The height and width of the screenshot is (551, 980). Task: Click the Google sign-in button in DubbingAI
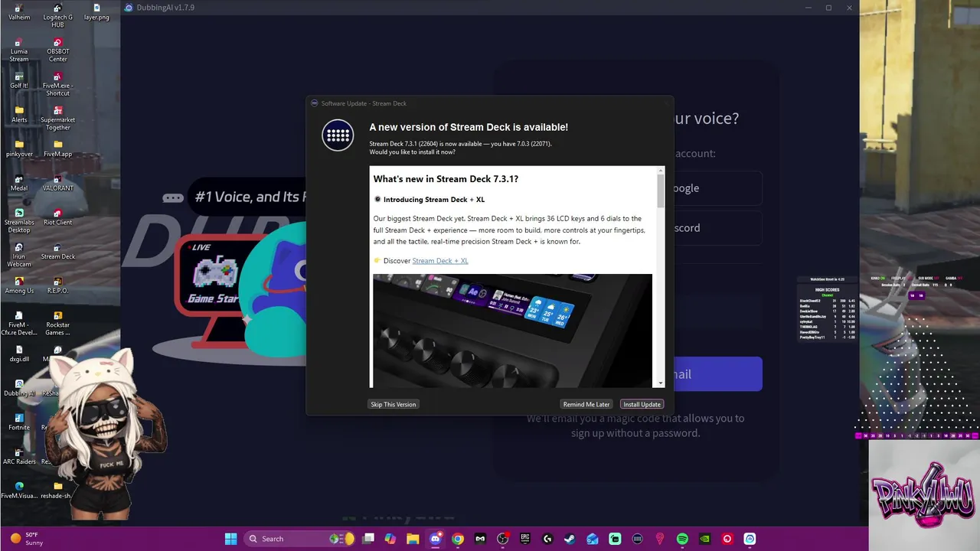pos(717,188)
